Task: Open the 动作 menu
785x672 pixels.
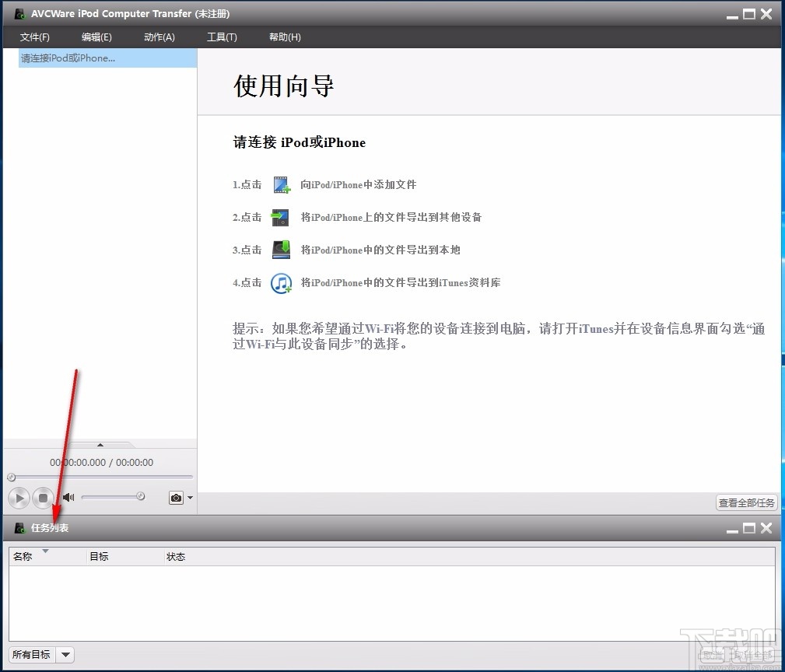Action: click(x=159, y=37)
